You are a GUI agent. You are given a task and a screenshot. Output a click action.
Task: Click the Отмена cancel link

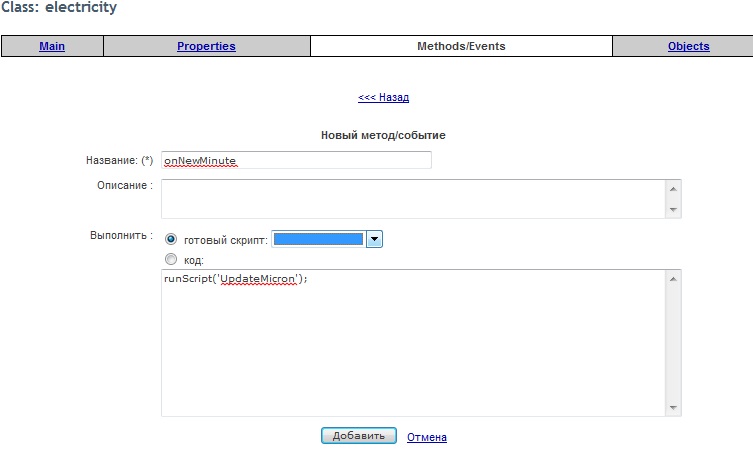click(x=426, y=437)
